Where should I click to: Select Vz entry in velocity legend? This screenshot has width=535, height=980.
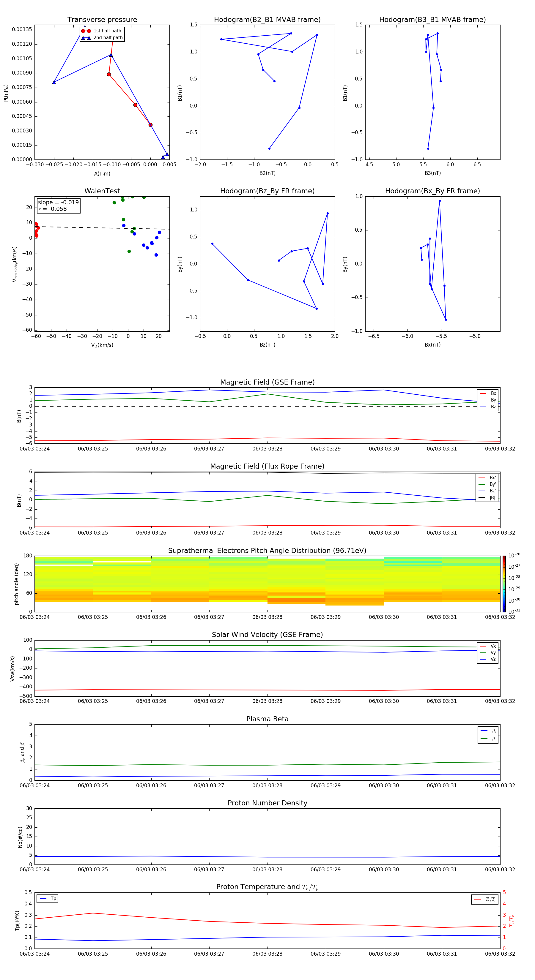(x=488, y=659)
